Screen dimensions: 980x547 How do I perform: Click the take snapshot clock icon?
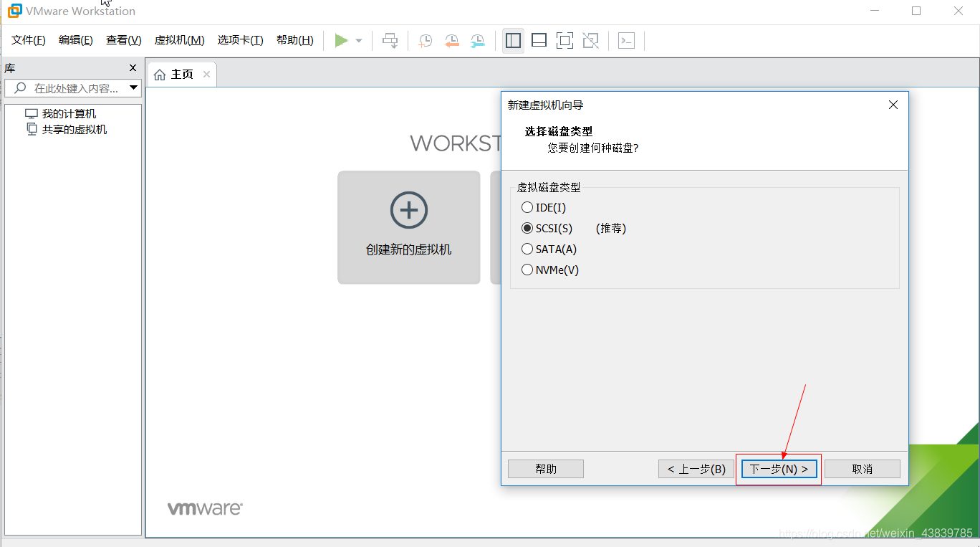(426, 41)
